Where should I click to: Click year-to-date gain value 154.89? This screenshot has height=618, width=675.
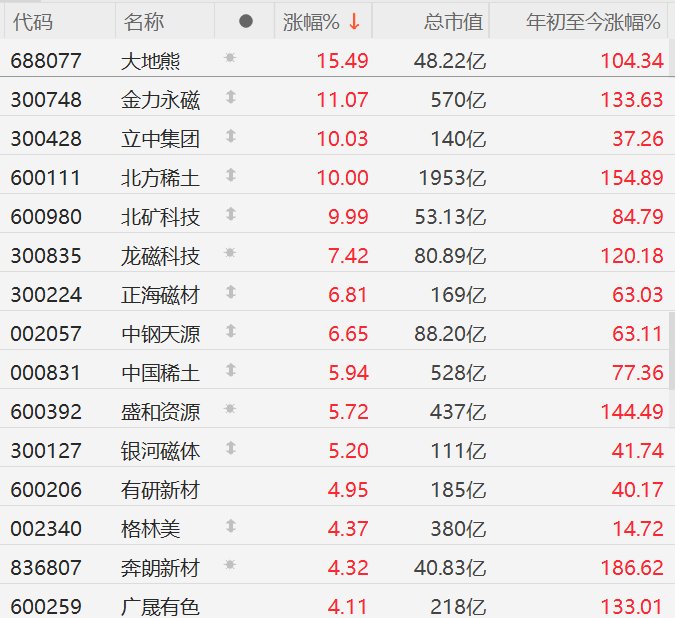632,178
